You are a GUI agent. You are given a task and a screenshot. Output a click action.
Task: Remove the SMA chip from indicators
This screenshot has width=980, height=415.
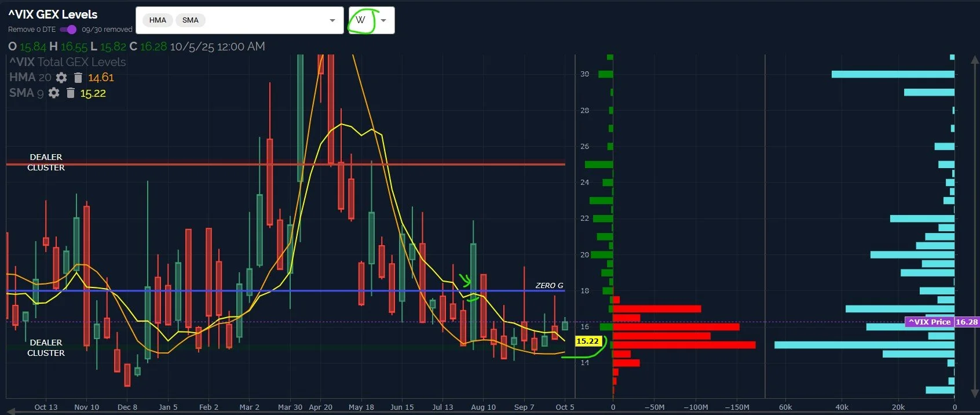[x=191, y=20]
